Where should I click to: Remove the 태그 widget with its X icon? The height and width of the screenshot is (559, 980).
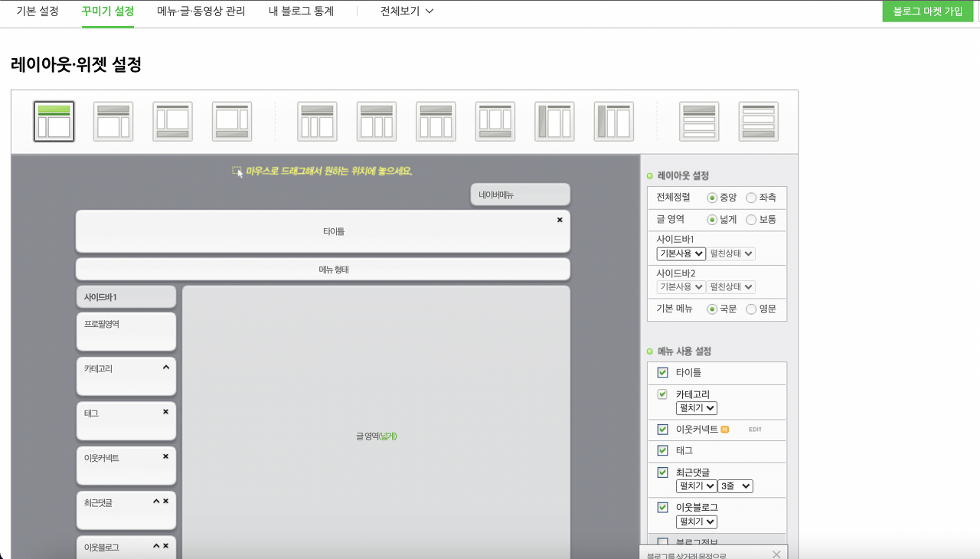(x=165, y=412)
